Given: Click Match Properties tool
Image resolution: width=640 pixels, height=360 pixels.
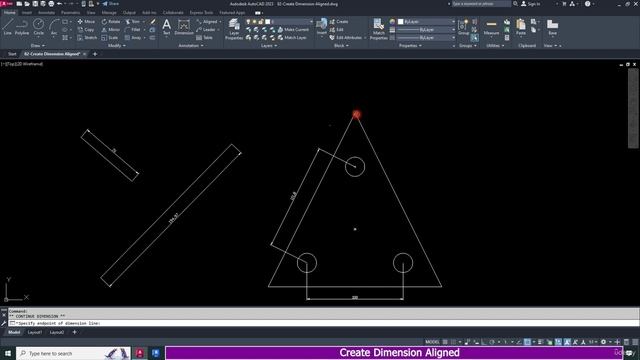Looking at the screenshot, I should pos(378,29).
